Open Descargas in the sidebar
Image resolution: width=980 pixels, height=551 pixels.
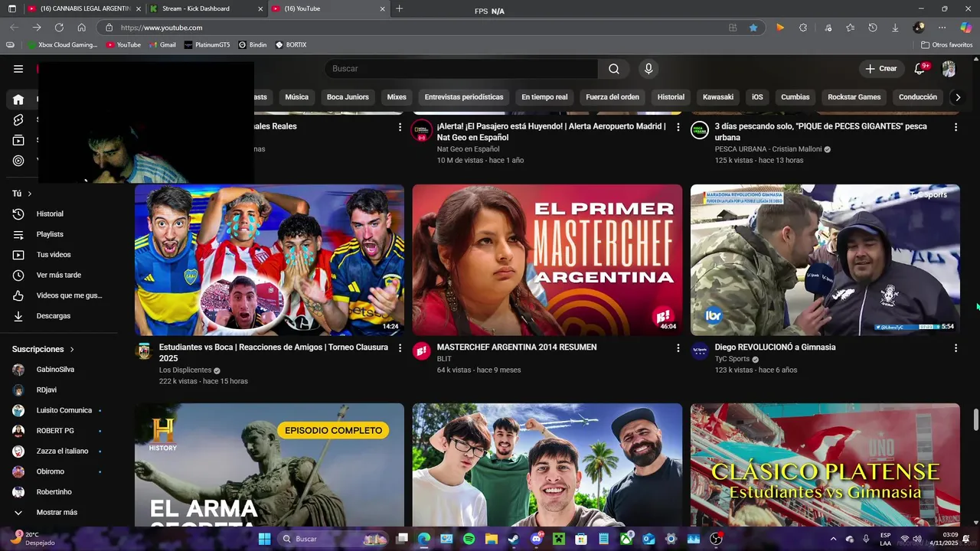coord(53,316)
